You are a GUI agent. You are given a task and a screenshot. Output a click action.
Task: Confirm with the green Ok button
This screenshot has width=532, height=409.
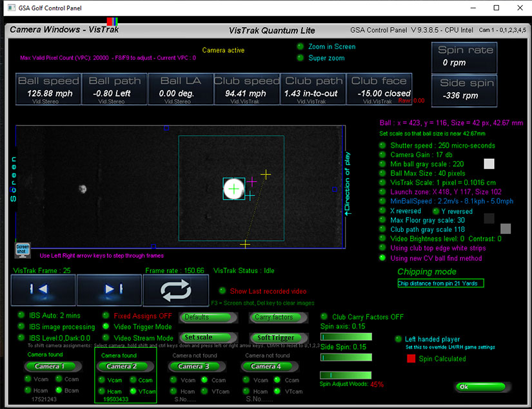point(480,386)
